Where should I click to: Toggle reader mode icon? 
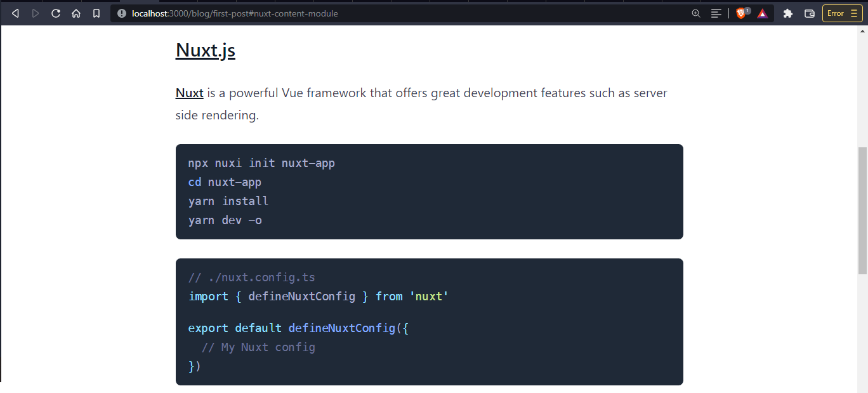tap(716, 13)
